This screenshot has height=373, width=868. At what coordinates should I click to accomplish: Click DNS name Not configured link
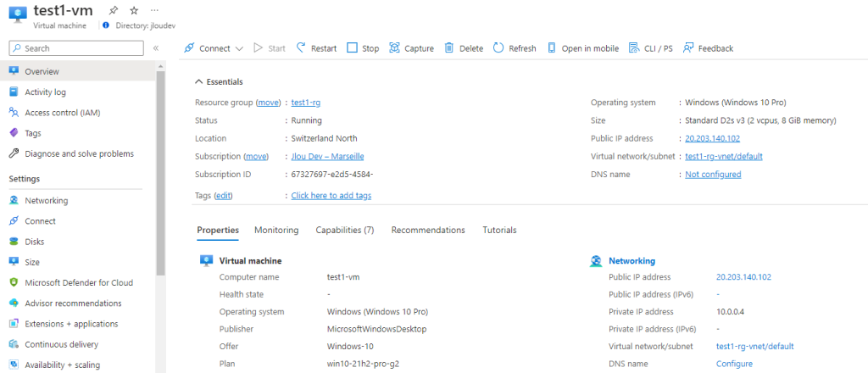pos(713,175)
